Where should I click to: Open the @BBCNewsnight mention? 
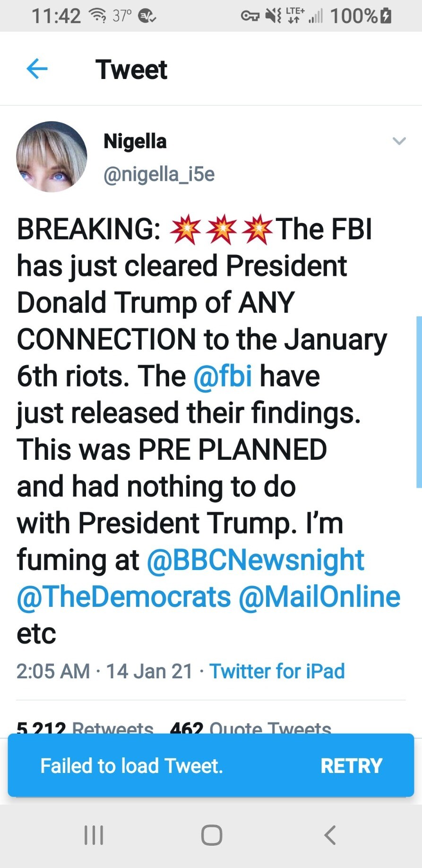pyautogui.click(x=255, y=560)
